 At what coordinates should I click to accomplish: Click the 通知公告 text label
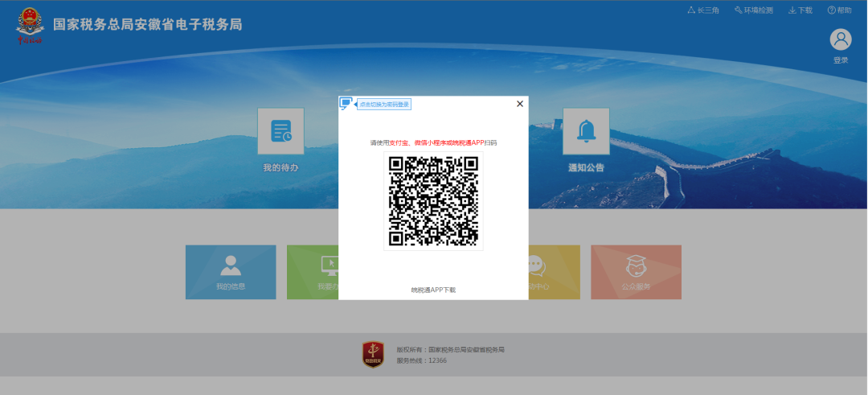(586, 167)
